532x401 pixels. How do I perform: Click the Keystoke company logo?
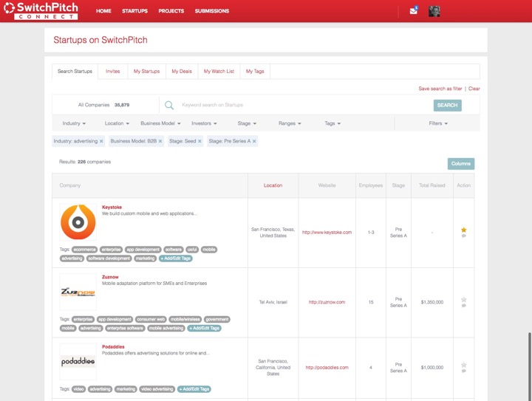(78, 222)
